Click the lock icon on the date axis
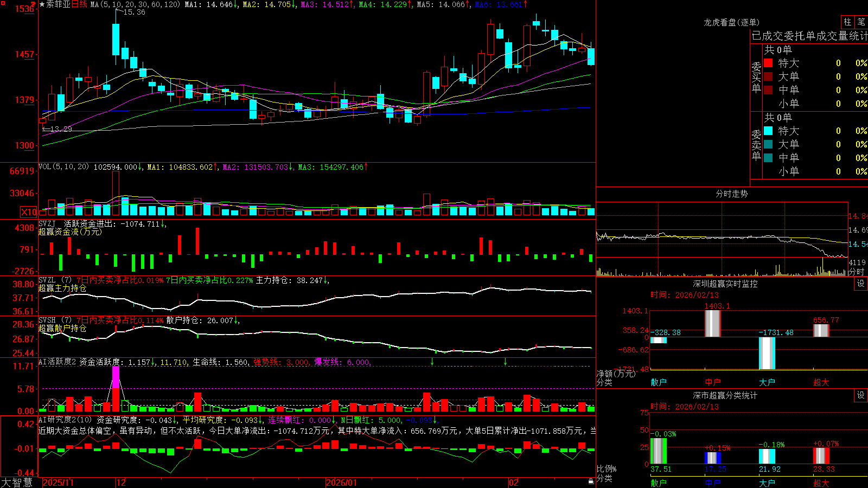 tap(591, 481)
